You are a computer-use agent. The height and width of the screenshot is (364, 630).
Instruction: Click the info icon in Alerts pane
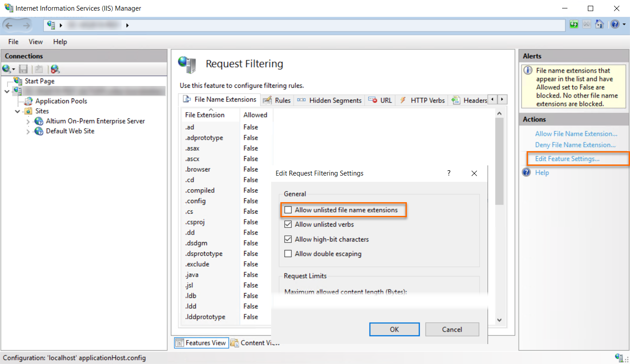click(x=528, y=70)
